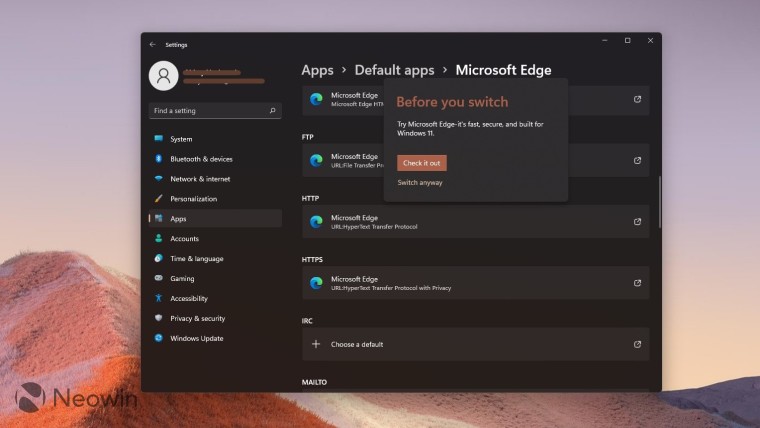Screen dimensions: 760x428
Task: Click the Edge logo in the HTTP row
Action: (317, 222)
